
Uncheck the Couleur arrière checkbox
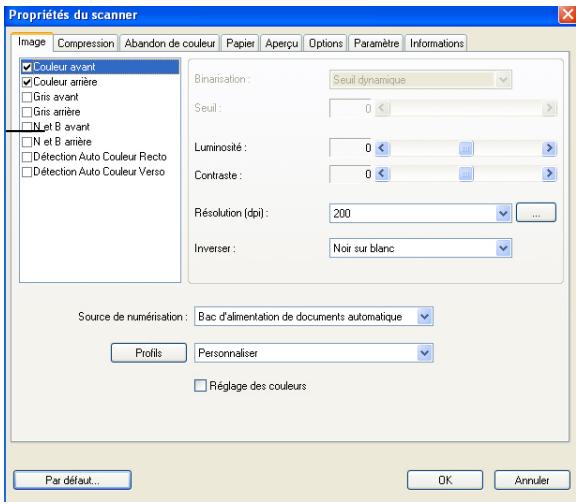[27, 82]
